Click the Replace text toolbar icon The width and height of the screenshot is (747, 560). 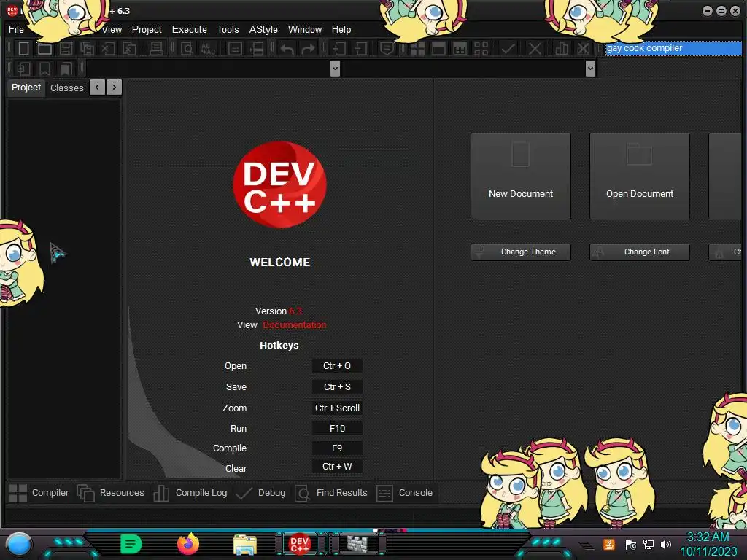point(208,49)
